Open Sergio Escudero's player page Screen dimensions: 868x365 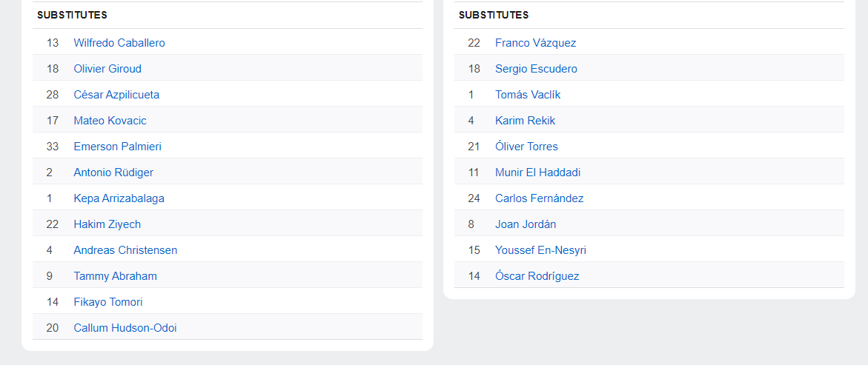pos(536,69)
